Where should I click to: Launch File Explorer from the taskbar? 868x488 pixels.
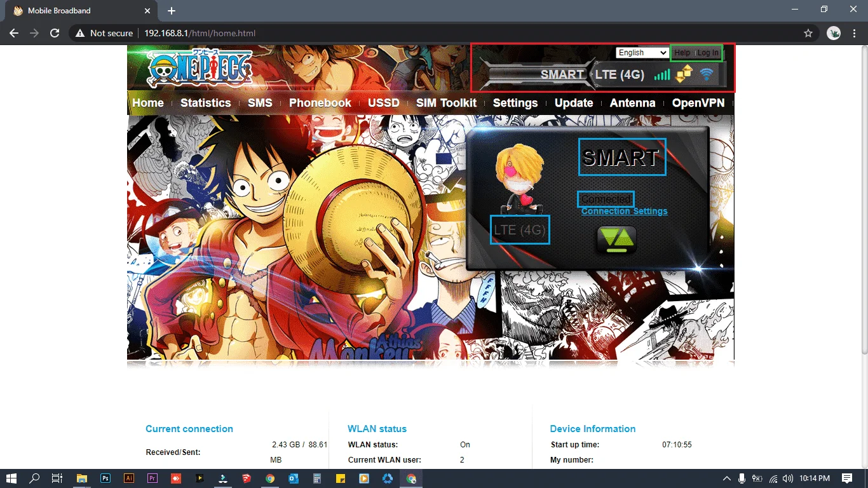pos(82,478)
